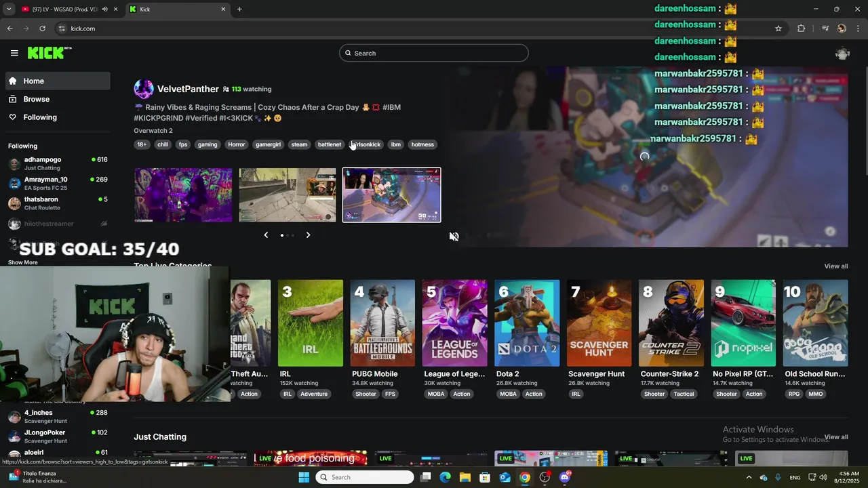Open JLongoPoker channel in sidebar
Viewport: 868px width, 488px height.
coord(58,436)
